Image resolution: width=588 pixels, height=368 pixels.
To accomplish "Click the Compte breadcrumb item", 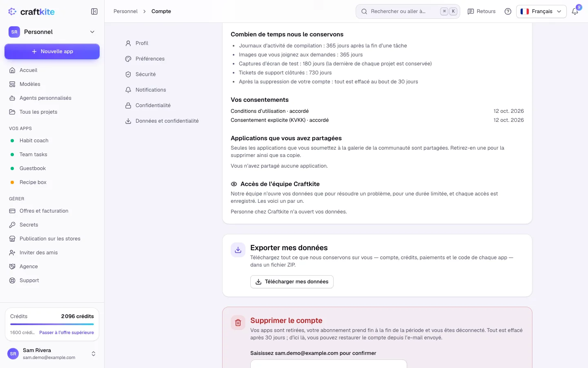I will pyautogui.click(x=161, y=11).
